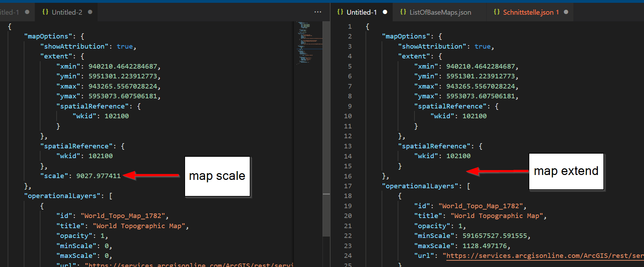Click the JSON icon on ListOfBaseMaps.json tab

pyautogui.click(x=403, y=12)
